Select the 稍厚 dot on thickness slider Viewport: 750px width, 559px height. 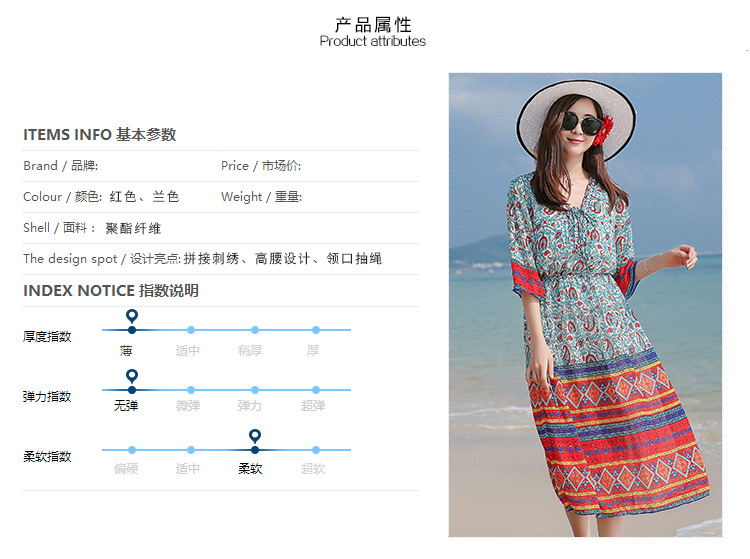[x=255, y=330]
